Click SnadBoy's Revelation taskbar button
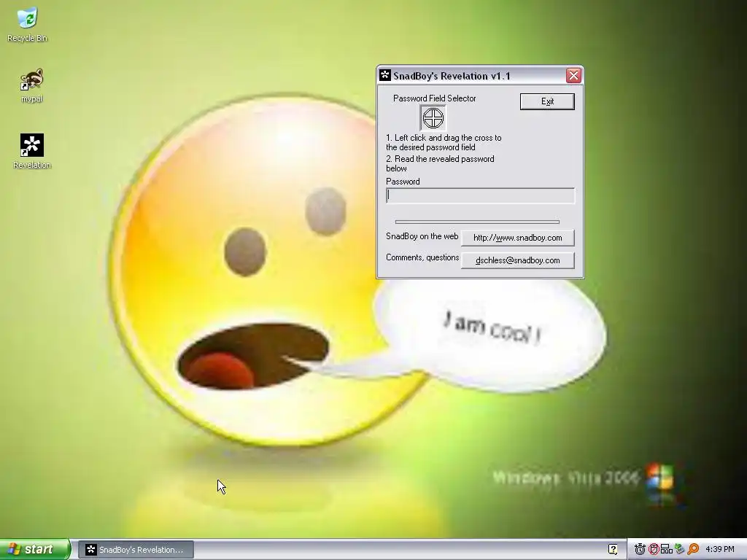Viewport: 747px width, 560px height. coord(136,550)
